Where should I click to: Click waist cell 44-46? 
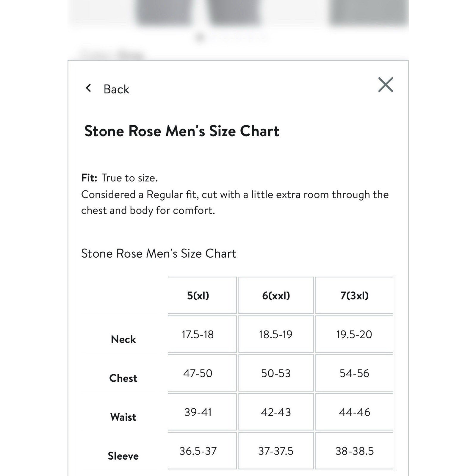pyautogui.click(x=354, y=412)
